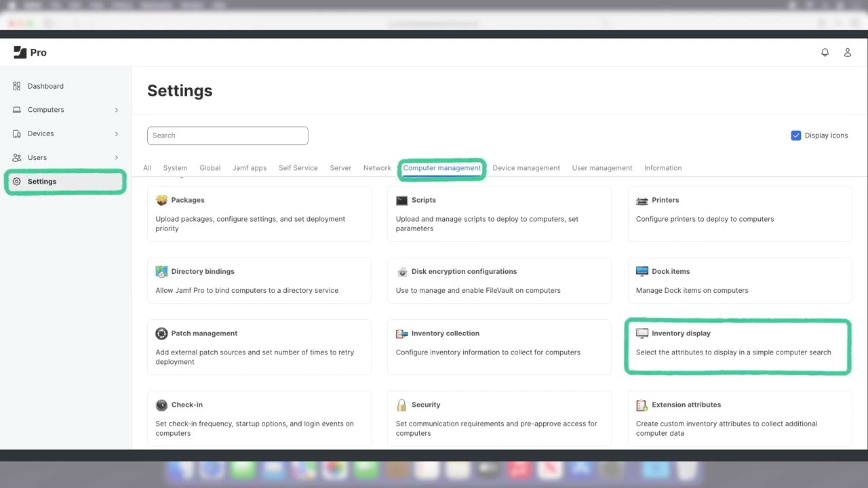Click 'Manage Dock items on computers' text
The image size is (868, 488).
click(692, 290)
